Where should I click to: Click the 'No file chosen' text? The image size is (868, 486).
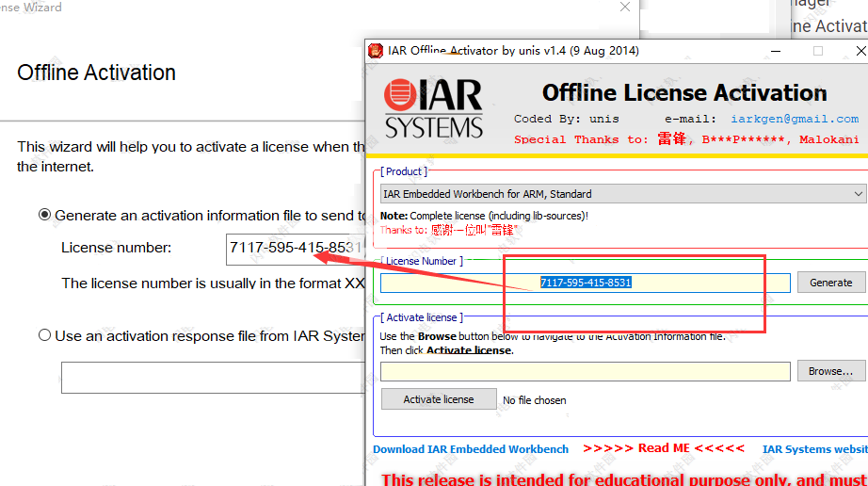(534, 400)
